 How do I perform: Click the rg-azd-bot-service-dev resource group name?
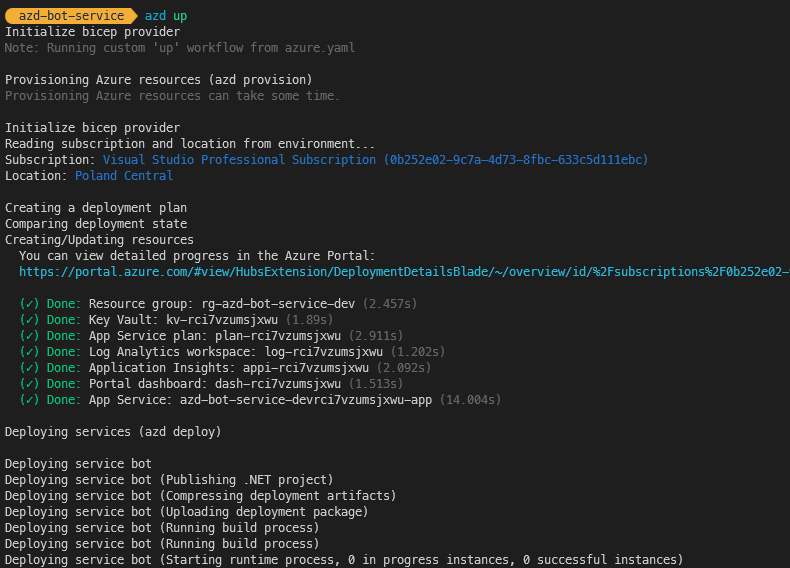click(278, 304)
